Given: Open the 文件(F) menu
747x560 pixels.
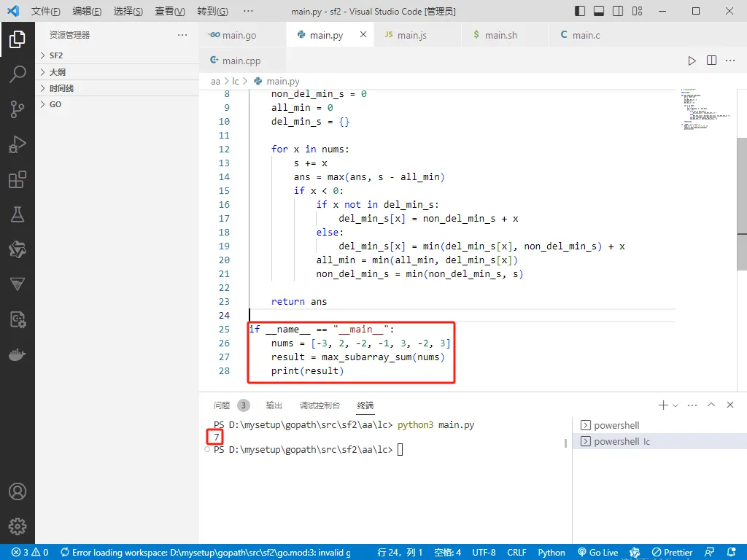Looking at the screenshot, I should [x=46, y=11].
